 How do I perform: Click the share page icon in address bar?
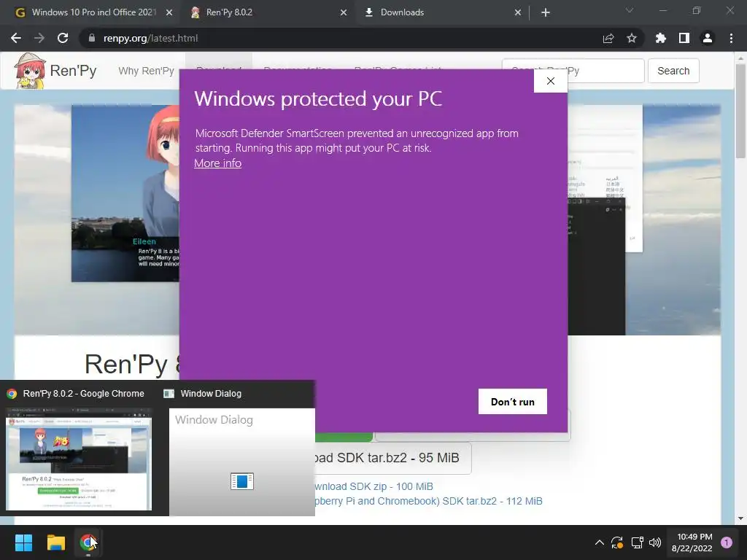click(x=608, y=38)
